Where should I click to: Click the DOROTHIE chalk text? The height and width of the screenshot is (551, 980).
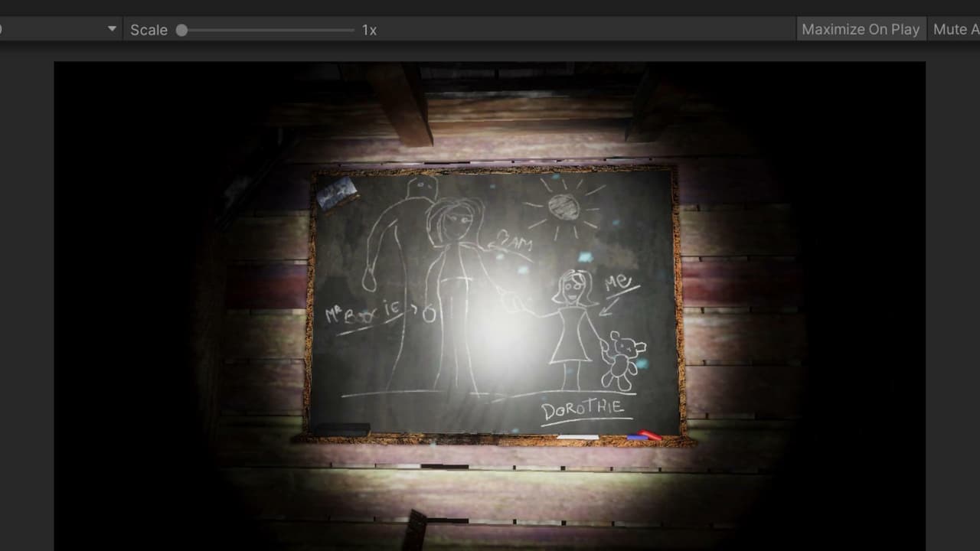tap(584, 409)
